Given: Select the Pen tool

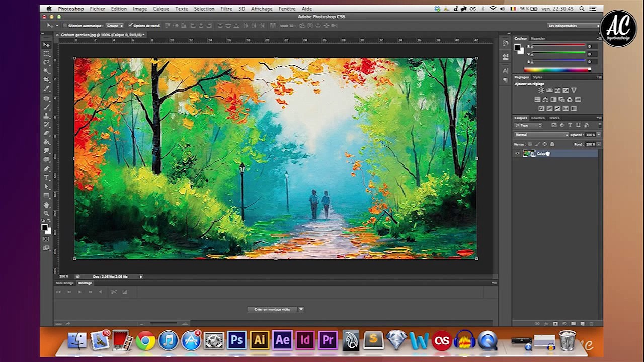Looking at the screenshot, I should [47, 169].
